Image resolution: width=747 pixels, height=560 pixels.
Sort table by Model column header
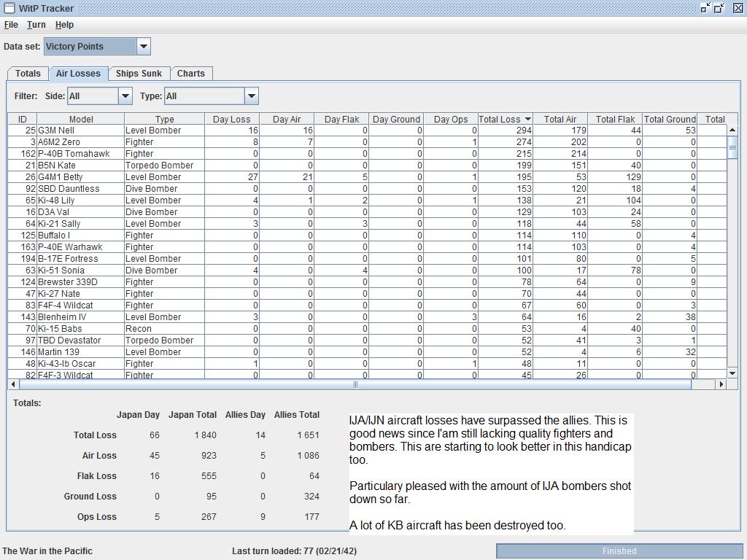pyautogui.click(x=80, y=119)
